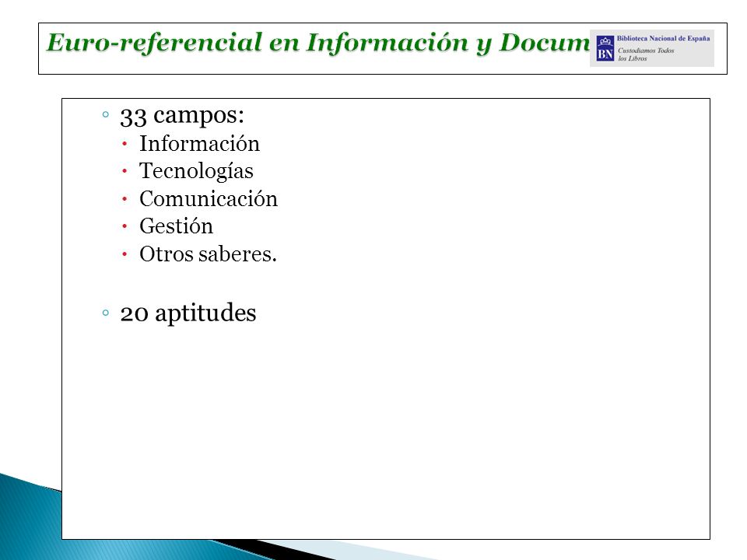This screenshot has height=560, width=747.
Task: Select the 'Información' sub-bullet
Action: tap(199, 143)
